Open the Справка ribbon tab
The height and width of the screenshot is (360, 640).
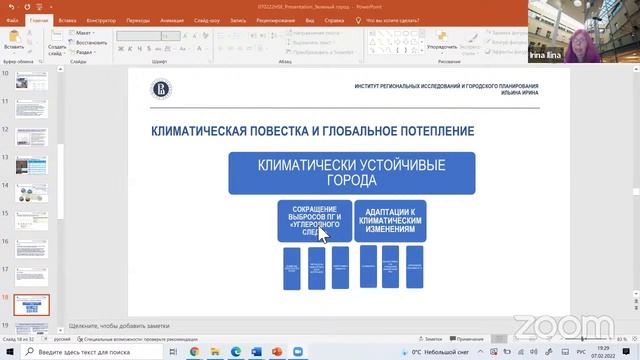[334, 20]
